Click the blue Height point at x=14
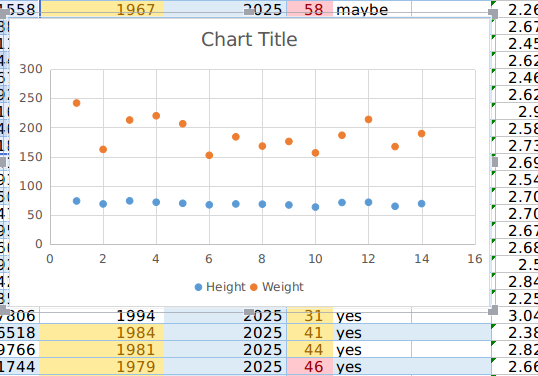The height and width of the screenshot is (376, 538). 422,203
